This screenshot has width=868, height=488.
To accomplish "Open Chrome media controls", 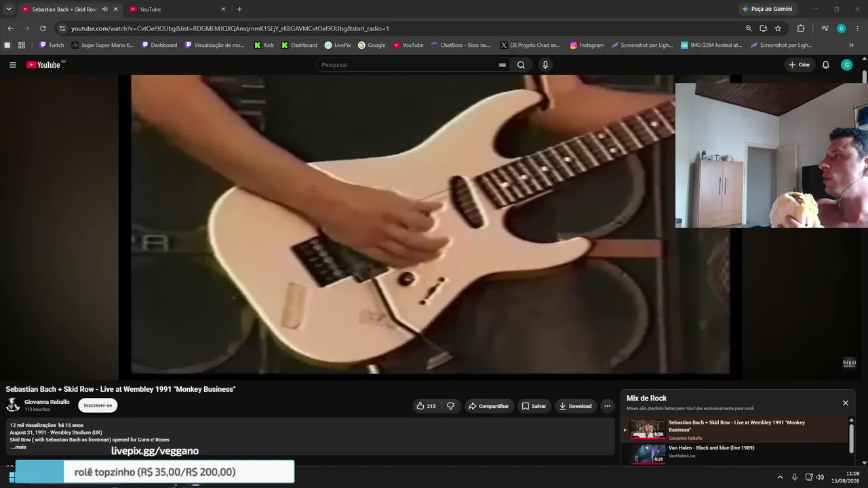I will (825, 28).
